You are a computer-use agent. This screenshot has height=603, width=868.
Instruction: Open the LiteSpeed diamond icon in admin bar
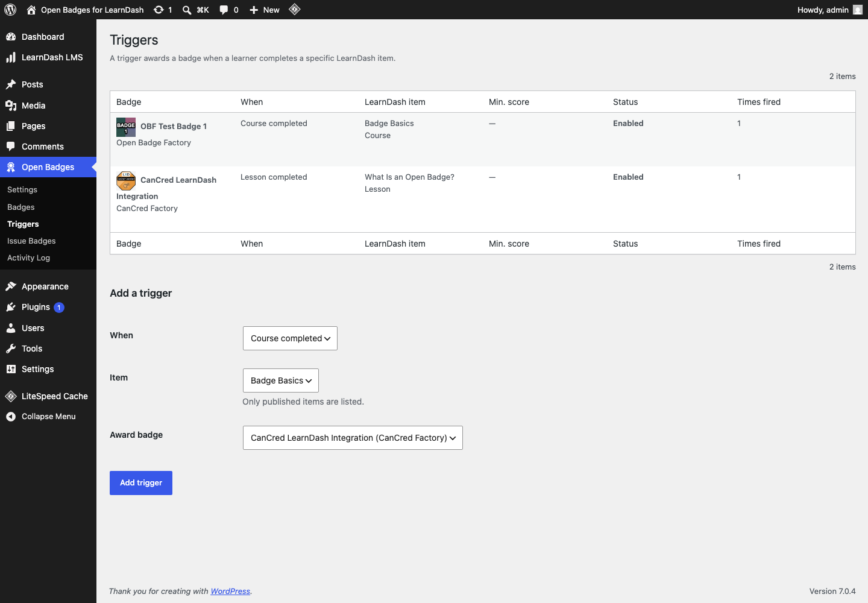pos(295,9)
